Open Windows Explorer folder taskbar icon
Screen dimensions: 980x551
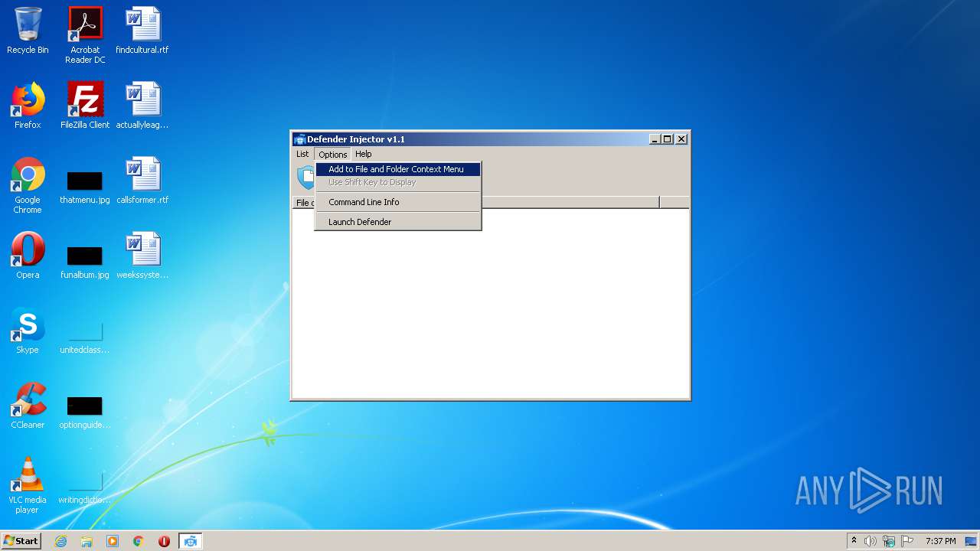(87, 541)
